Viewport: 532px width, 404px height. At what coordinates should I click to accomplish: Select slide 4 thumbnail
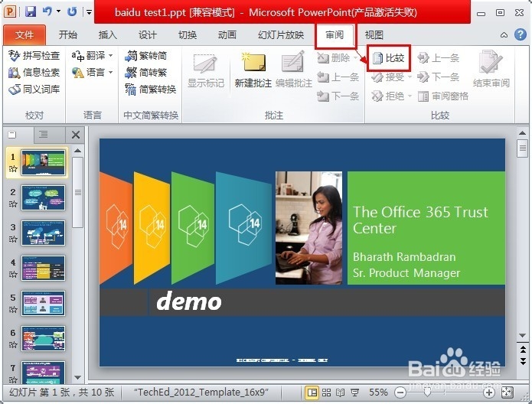coord(43,269)
